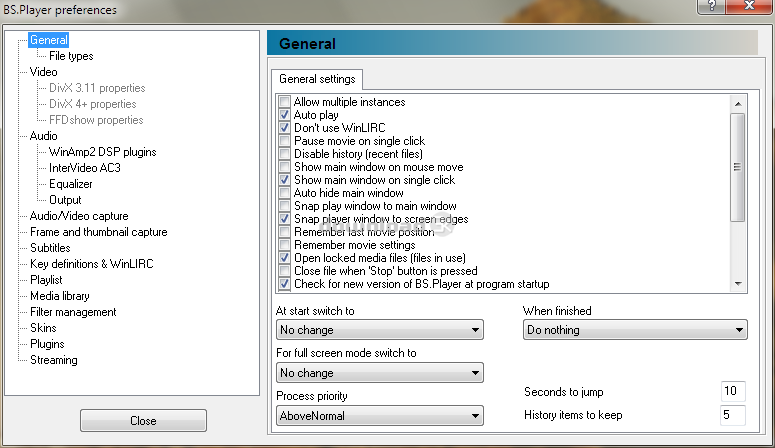Check Snap play window to main window
775x448 pixels.
[x=284, y=206]
